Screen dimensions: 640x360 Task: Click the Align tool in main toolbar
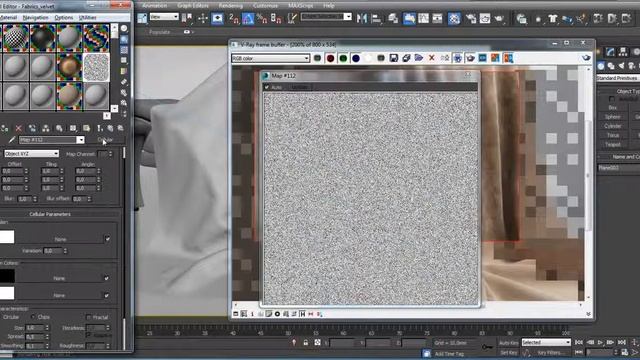[x=376, y=18]
